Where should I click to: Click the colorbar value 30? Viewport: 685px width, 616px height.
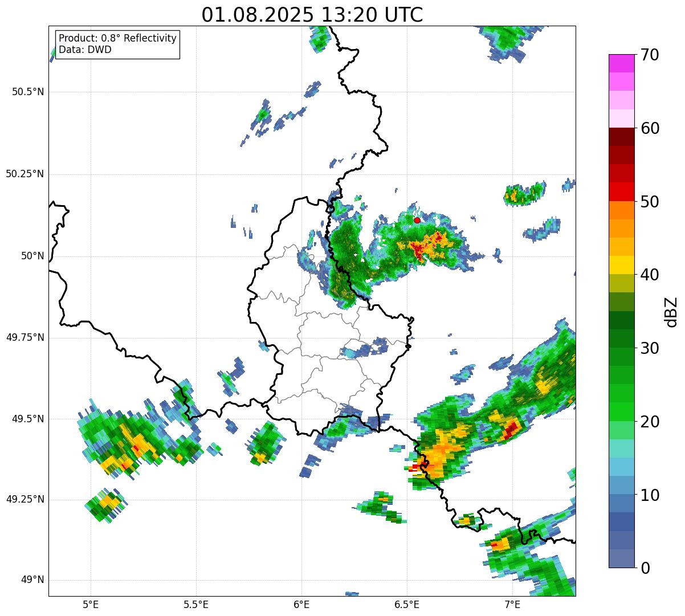[x=650, y=348]
